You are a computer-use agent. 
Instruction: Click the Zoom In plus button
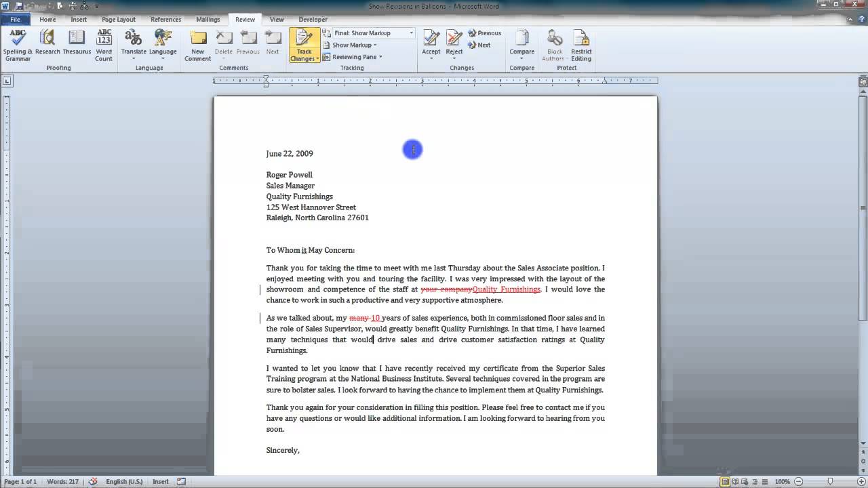coord(861,481)
